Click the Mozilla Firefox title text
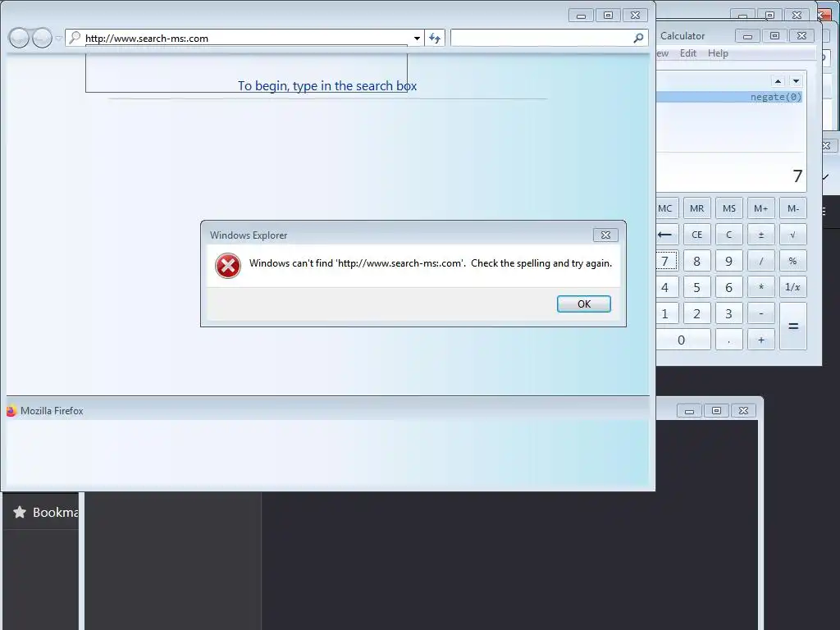 (x=52, y=411)
